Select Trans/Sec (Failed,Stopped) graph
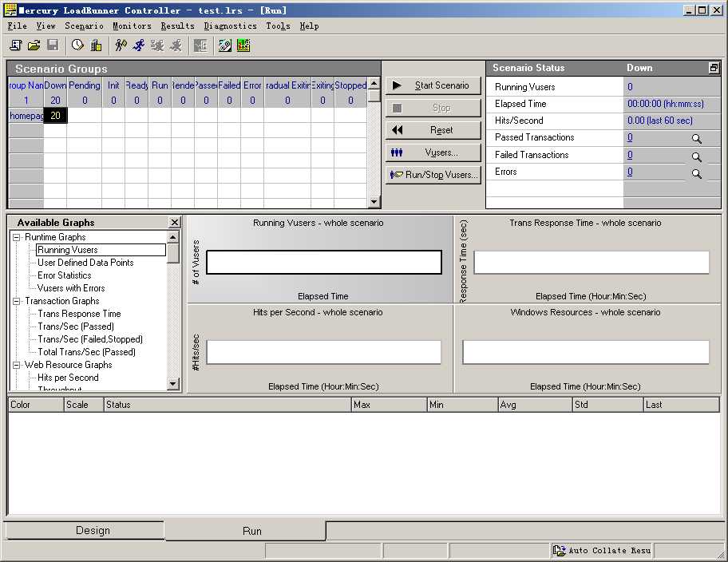The width and height of the screenshot is (728, 562). [x=90, y=339]
